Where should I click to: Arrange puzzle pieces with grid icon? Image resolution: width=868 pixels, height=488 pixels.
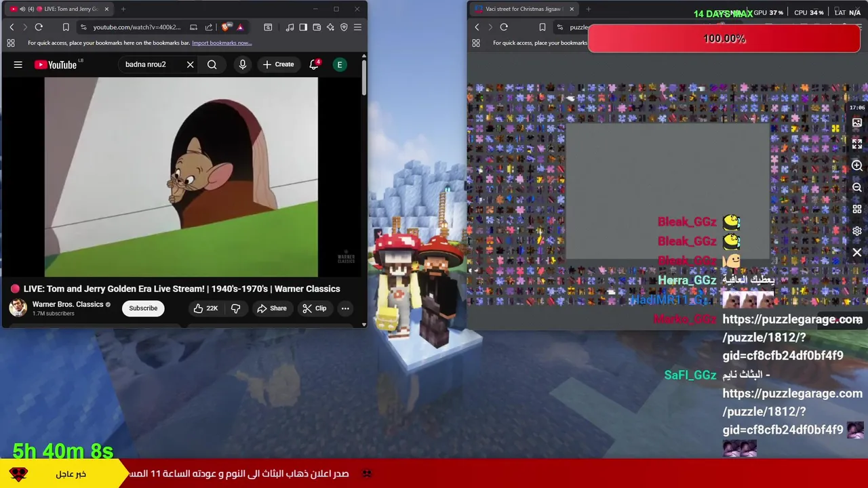[x=857, y=209]
